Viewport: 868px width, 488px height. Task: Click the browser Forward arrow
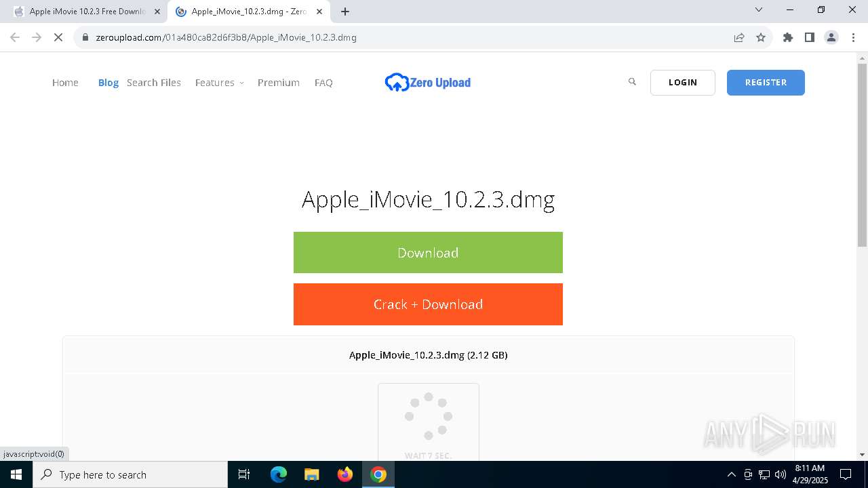(x=37, y=37)
